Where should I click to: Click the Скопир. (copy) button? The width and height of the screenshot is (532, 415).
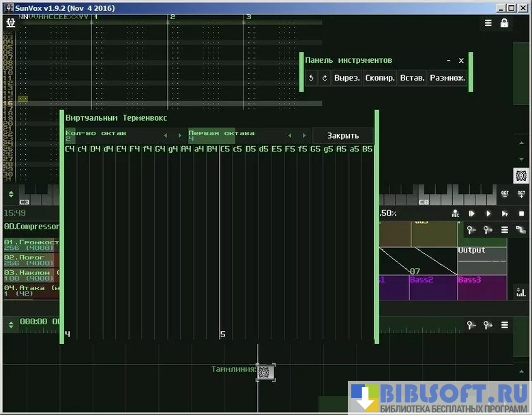[x=379, y=78]
